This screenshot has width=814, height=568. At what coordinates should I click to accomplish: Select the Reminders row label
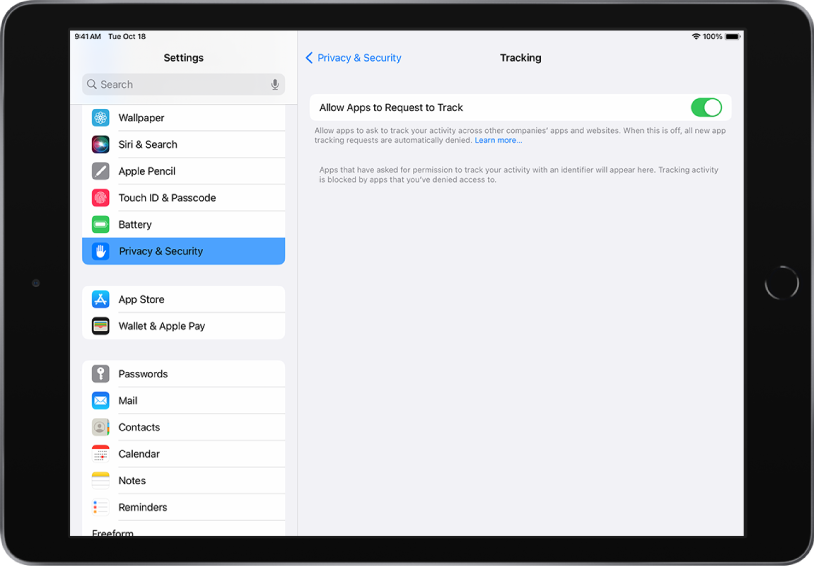coord(143,507)
